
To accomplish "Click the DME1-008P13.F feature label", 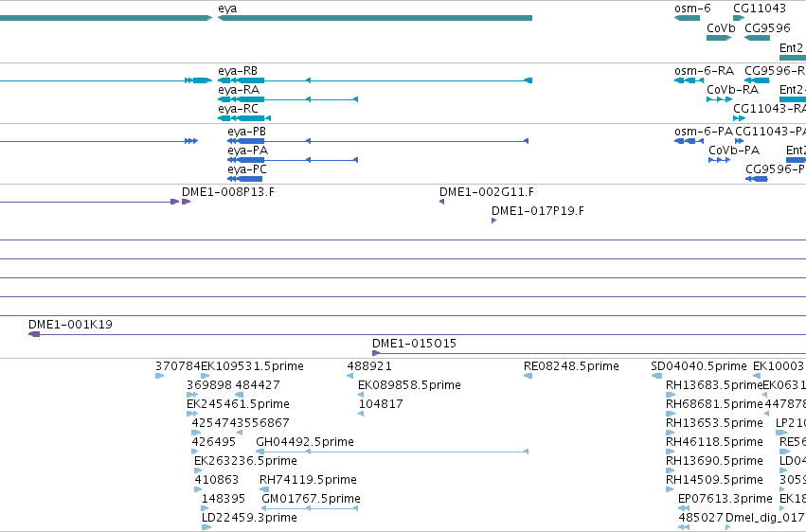I will 228,191.
